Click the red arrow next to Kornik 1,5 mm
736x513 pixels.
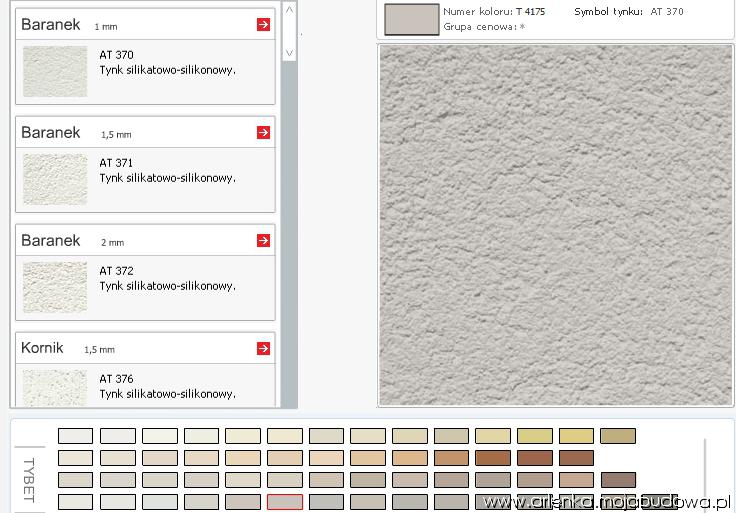click(263, 348)
